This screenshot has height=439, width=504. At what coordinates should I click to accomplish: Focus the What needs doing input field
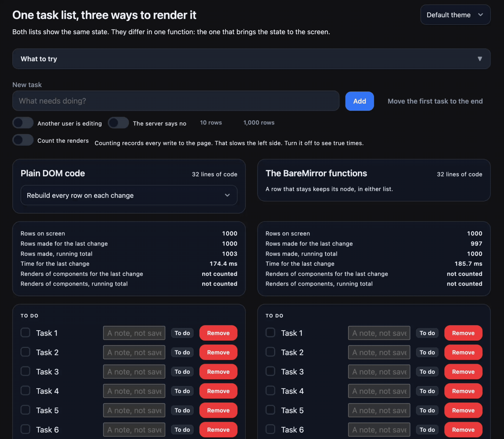coord(176,101)
